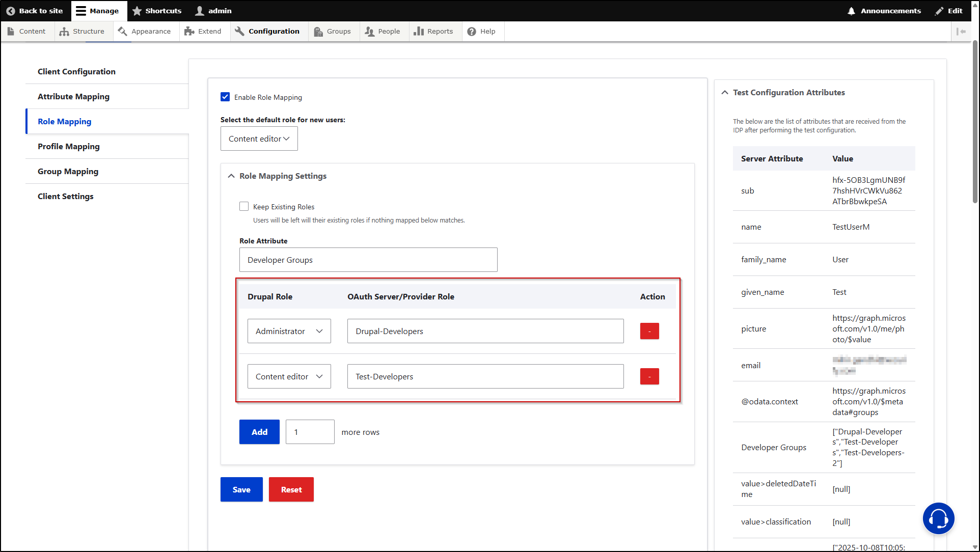Viewport: 980px width, 552px height.
Task: Click the OAuth Server/Provider Role column header
Action: (401, 296)
